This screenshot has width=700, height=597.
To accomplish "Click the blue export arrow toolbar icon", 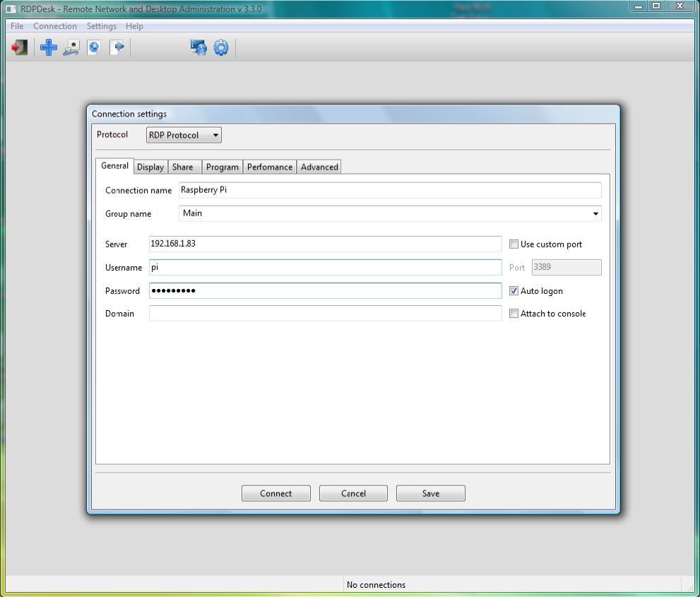I will tap(118, 47).
